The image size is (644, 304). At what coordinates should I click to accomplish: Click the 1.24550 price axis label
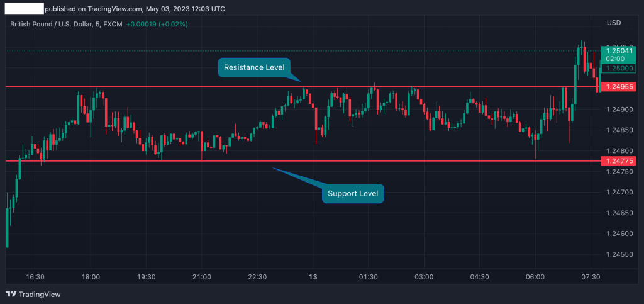coord(618,254)
